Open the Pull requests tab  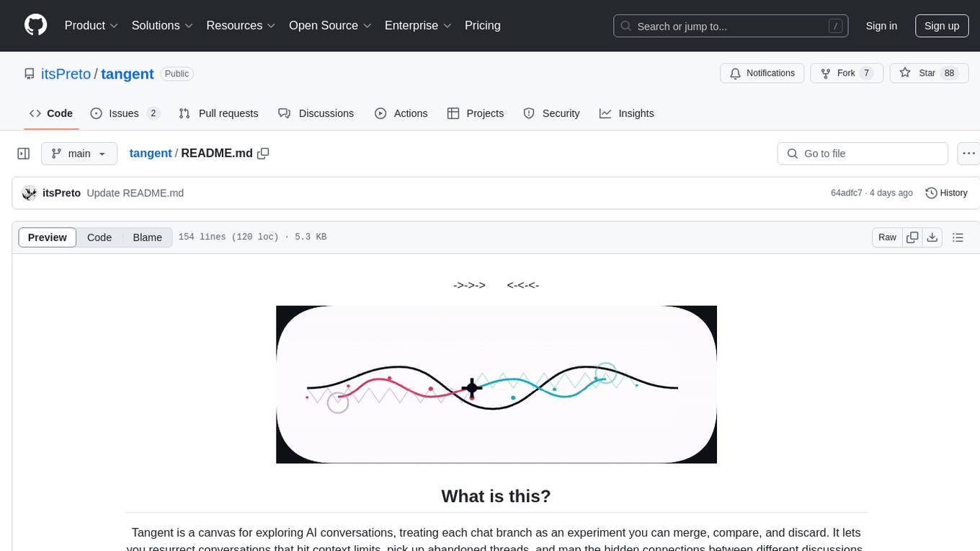[x=218, y=113]
